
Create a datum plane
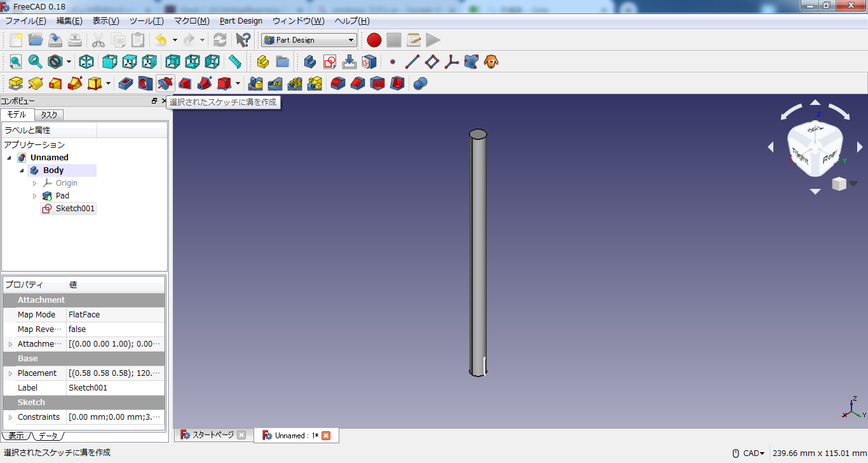(x=432, y=62)
